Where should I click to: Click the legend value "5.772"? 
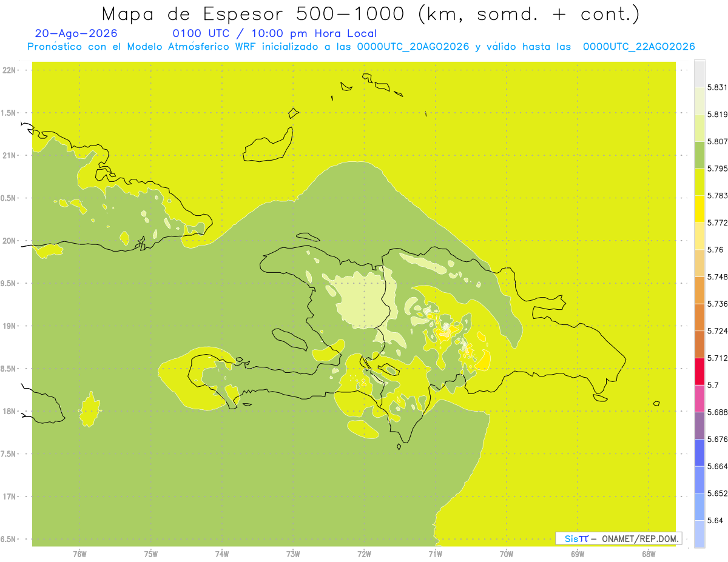(717, 222)
